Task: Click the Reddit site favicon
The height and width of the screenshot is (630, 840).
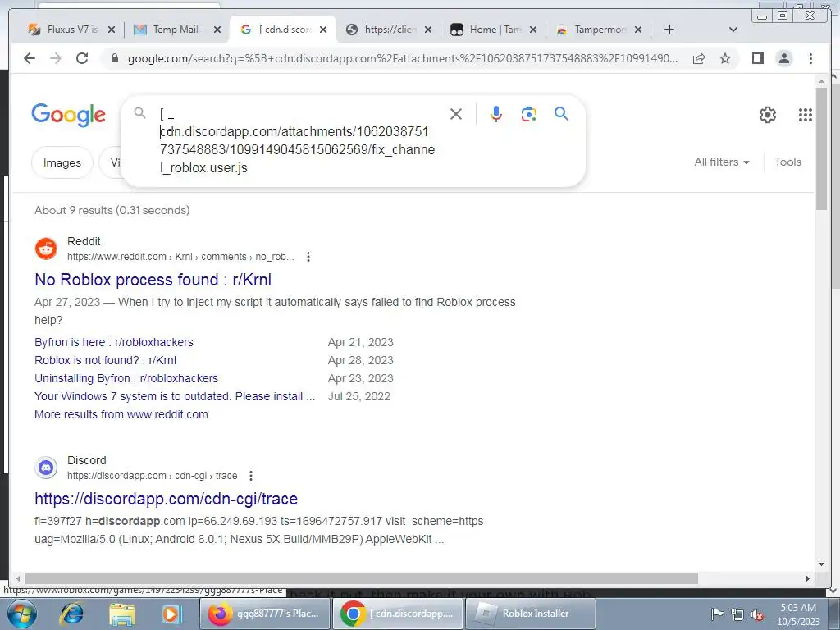Action: tap(46, 249)
